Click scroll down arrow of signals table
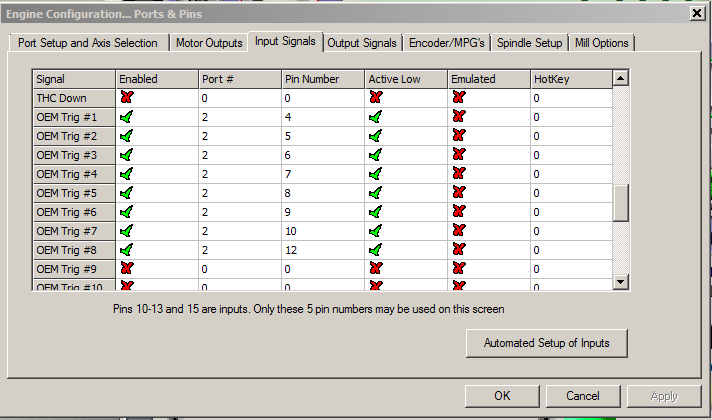Viewport: 712px width, 420px height. tap(620, 282)
